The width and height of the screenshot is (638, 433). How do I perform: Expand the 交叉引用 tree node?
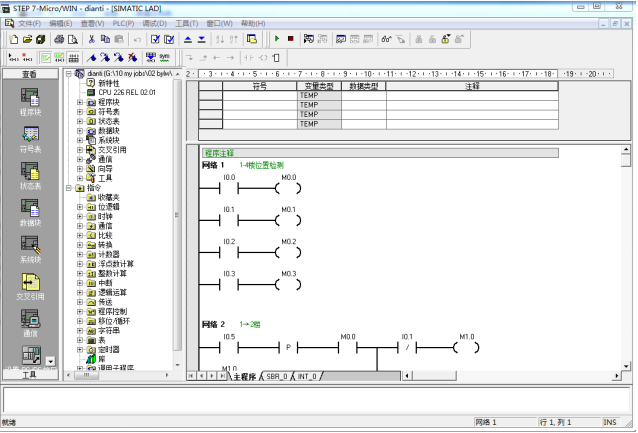pos(80,150)
